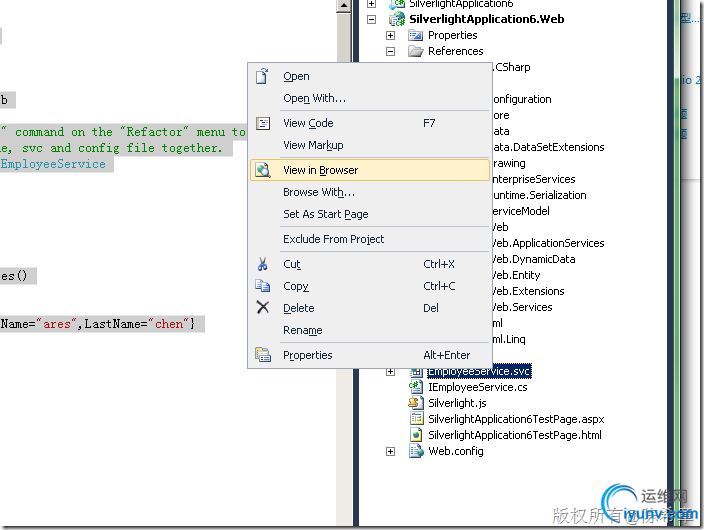Expand the SilverlightApplication6 project node

point(371,4)
